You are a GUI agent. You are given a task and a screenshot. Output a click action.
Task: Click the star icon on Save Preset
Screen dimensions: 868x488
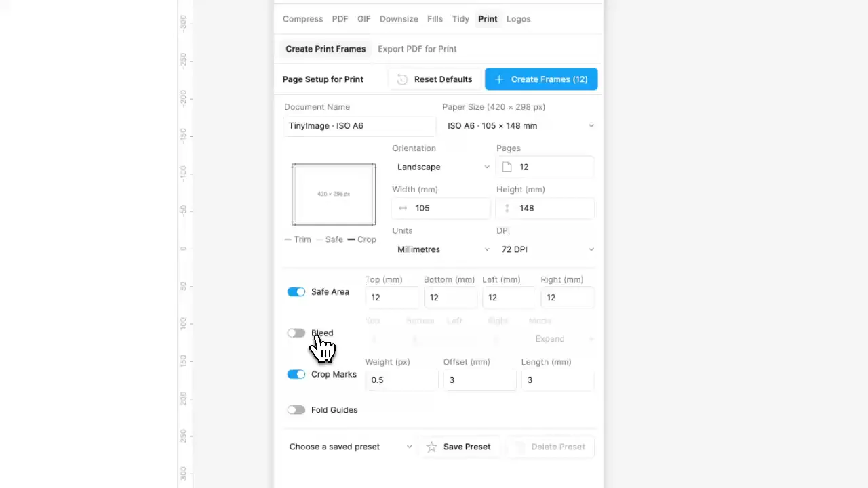coord(431,447)
